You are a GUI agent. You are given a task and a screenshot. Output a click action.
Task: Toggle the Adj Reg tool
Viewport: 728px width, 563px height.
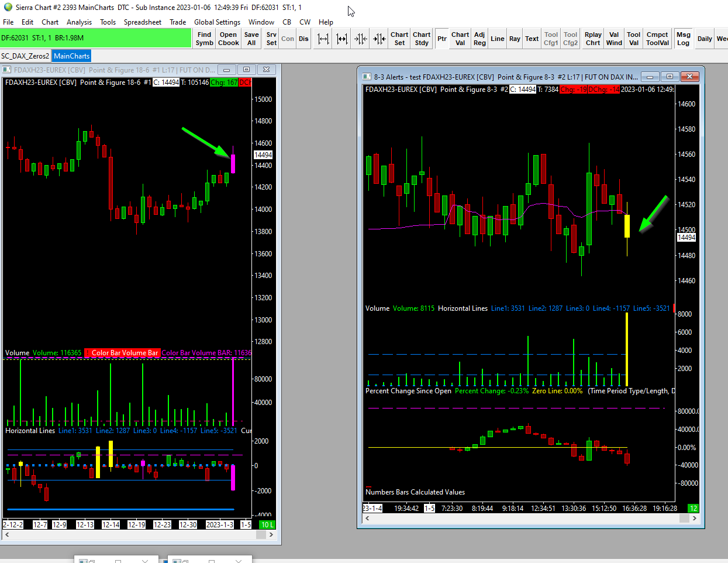[479, 39]
